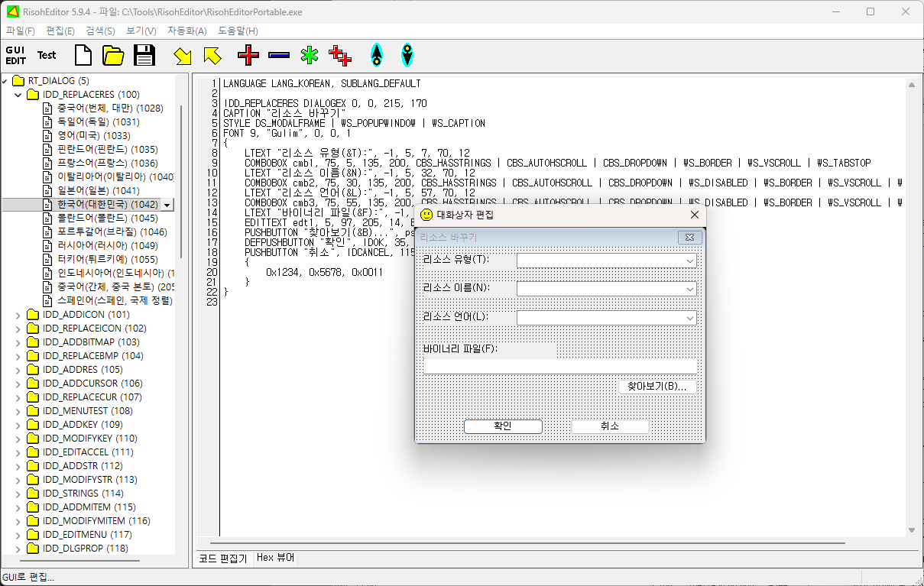Open a file with the folder icon
This screenshot has width=924, height=586.
113,55
